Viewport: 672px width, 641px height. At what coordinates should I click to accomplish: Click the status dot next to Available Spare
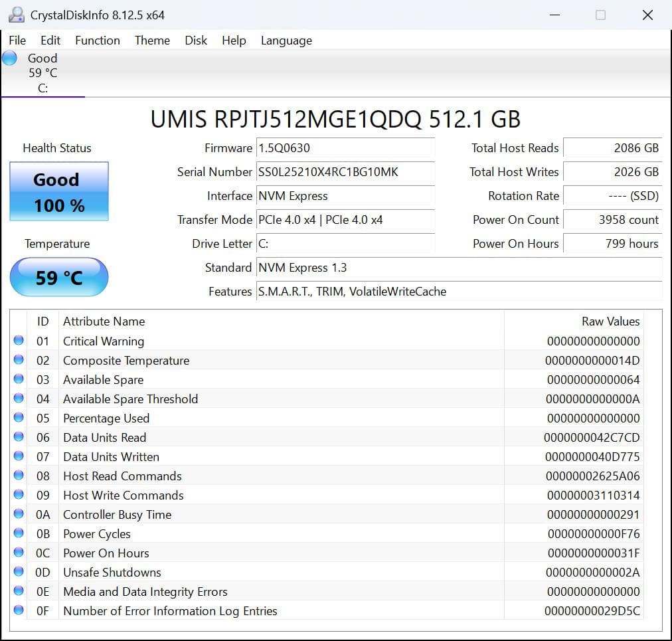[x=19, y=379]
